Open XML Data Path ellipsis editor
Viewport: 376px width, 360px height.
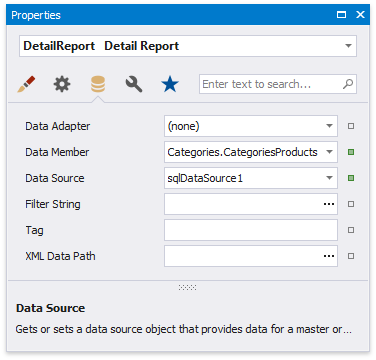[329, 256]
